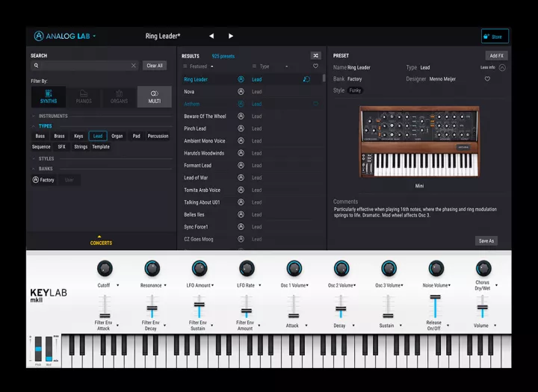The height and width of the screenshot is (392, 538).
Task: Click the Filter Env Decay fader
Action: (x=152, y=306)
